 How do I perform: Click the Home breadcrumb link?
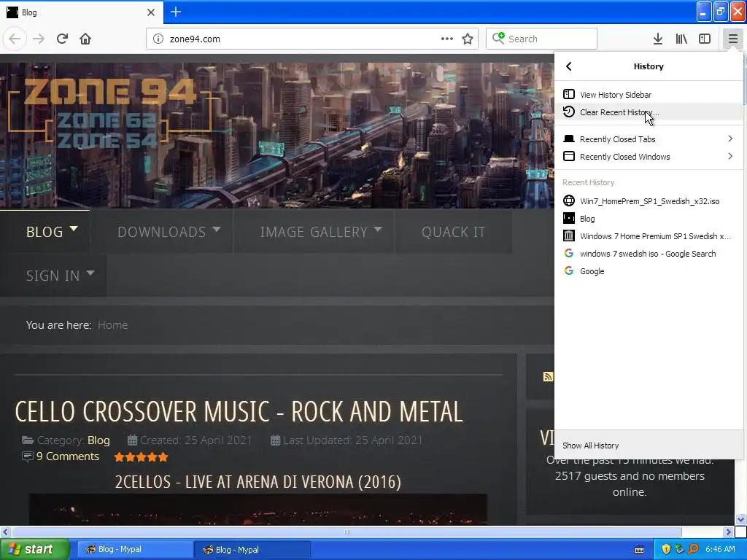pos(112,324)
